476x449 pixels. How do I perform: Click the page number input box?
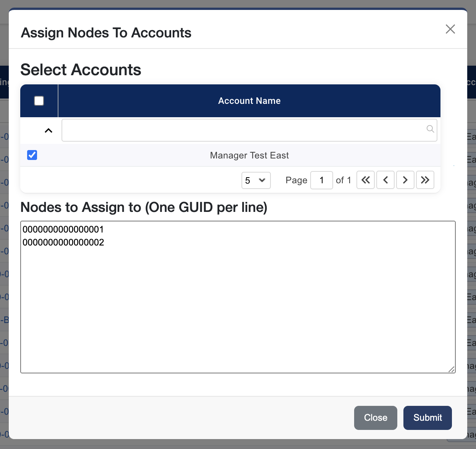[321, 180]
